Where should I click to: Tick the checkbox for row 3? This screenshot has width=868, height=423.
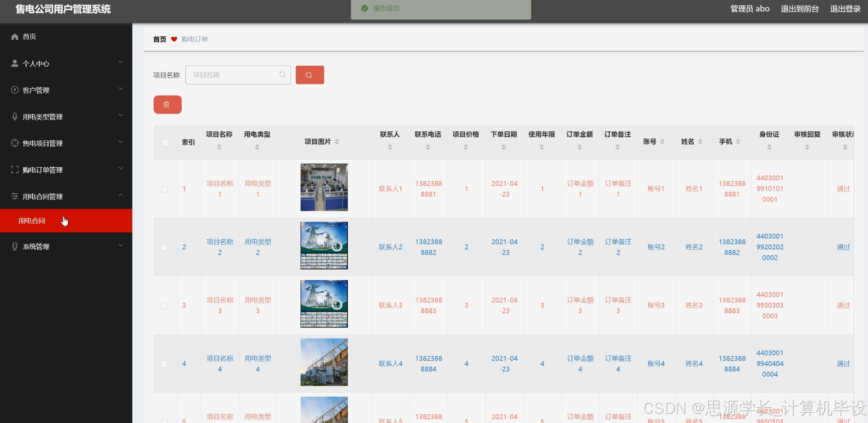coord(164,305)
